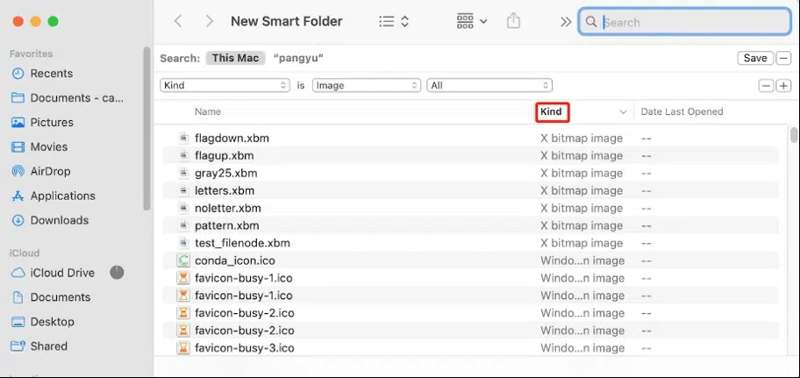Save the smart folder search

coord(755,58)
